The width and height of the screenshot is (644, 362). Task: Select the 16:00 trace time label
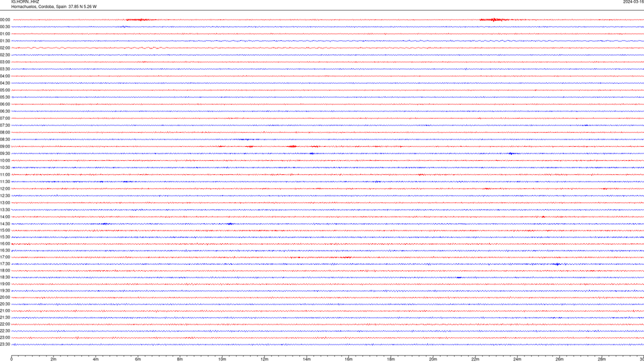(x=5, y=244)
